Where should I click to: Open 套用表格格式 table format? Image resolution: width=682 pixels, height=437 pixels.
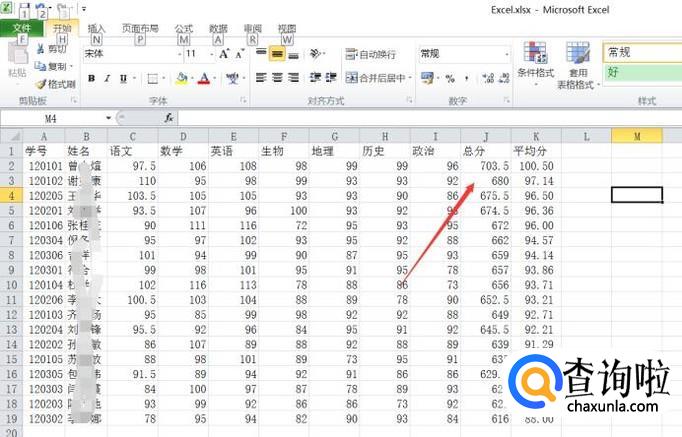pos(578,65)
